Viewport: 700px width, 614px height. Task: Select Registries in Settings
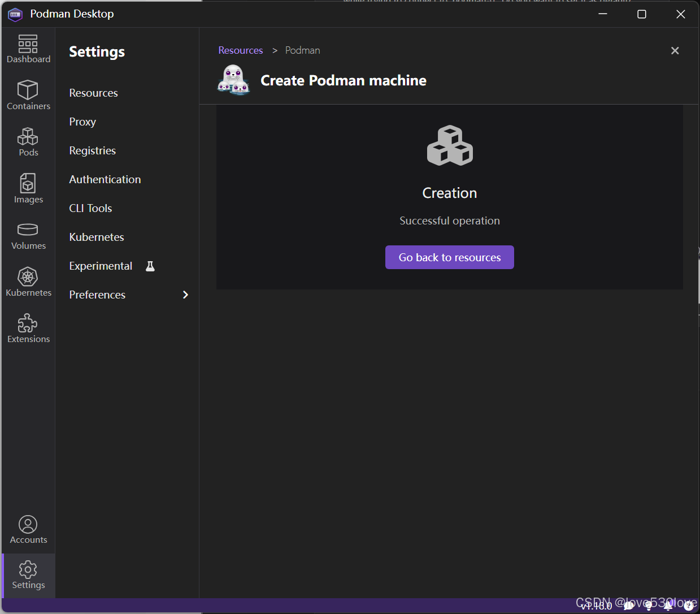[x=92, y=150]
